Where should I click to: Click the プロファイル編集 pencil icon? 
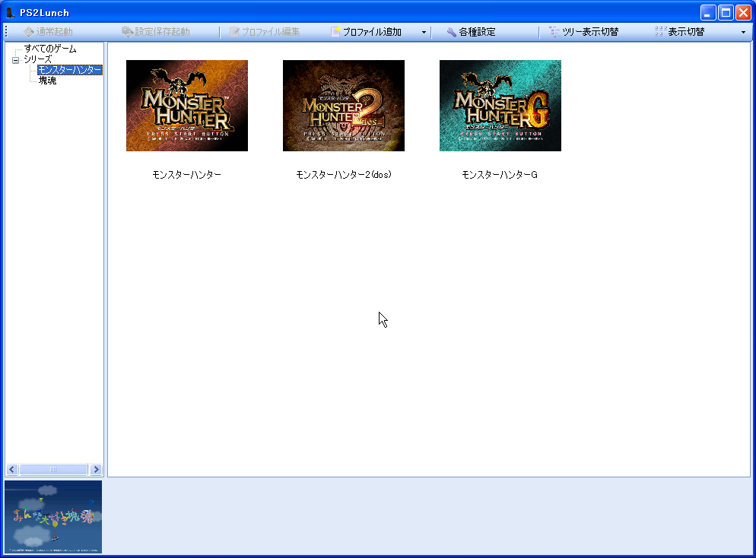234,32
